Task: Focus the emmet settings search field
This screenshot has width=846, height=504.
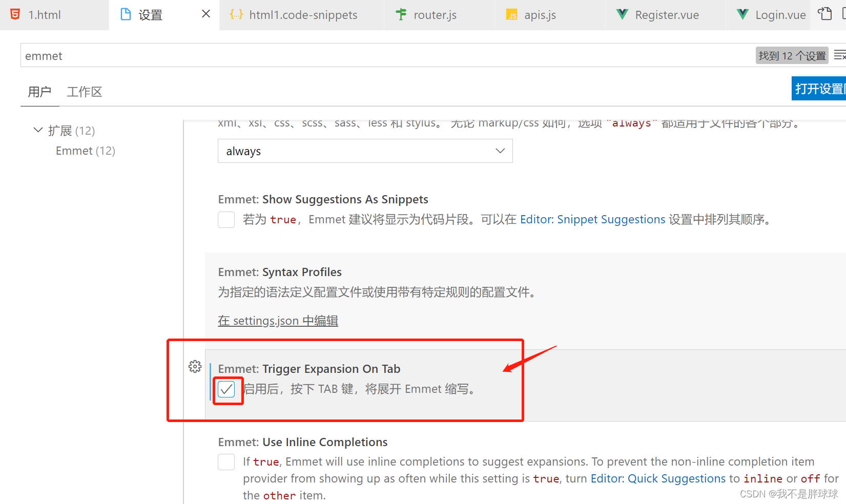Action: tap(387, 55)
